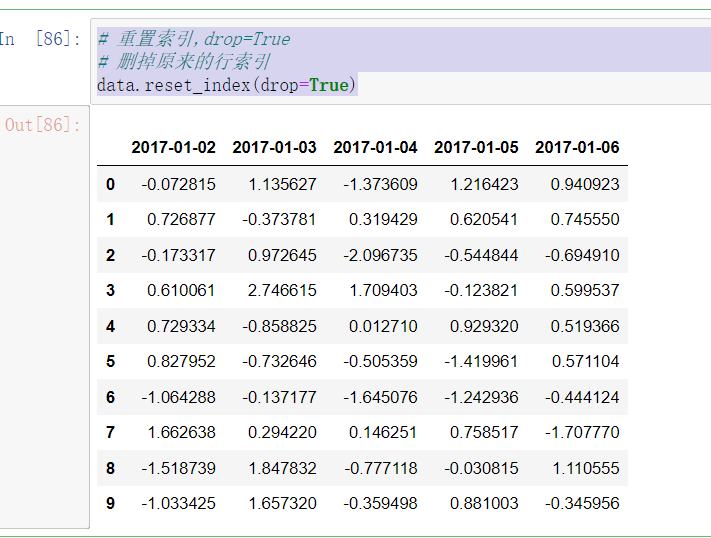Click cell value -0.373781
711x538 pixels.
[x=279, y=220]
